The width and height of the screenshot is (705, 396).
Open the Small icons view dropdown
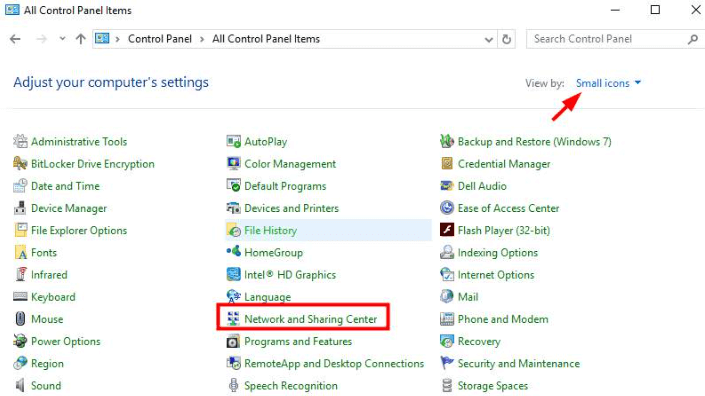tap(608, 83)
